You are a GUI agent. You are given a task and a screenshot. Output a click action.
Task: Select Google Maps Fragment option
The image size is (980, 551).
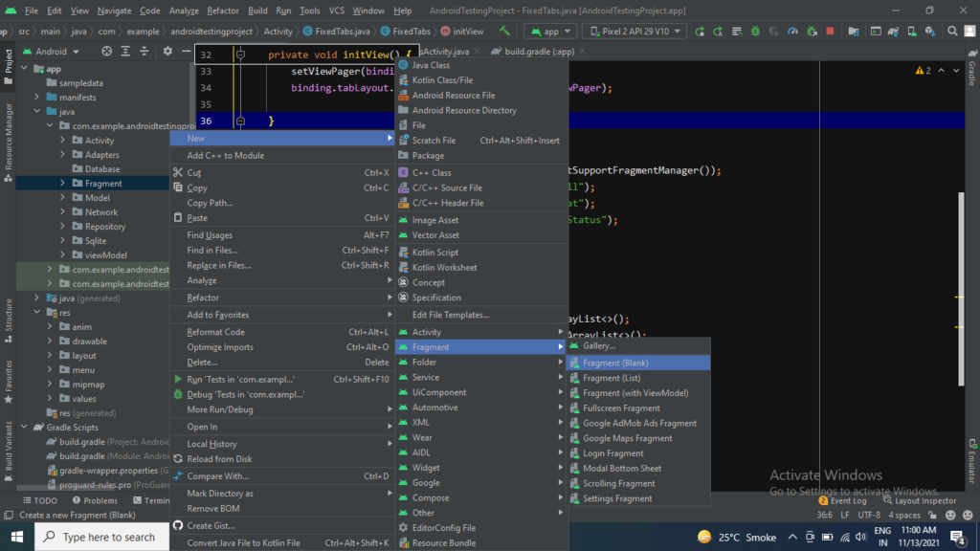pyautogui.click(x=638, y=438)
